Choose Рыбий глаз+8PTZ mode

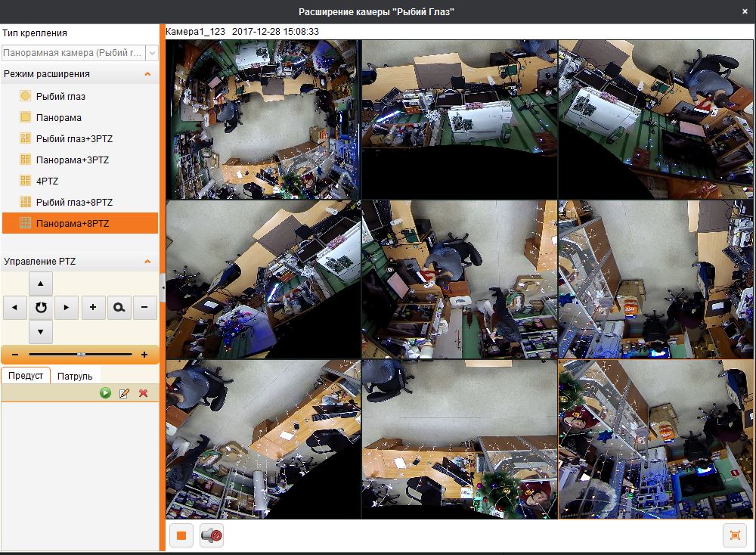tap(80, 203)
